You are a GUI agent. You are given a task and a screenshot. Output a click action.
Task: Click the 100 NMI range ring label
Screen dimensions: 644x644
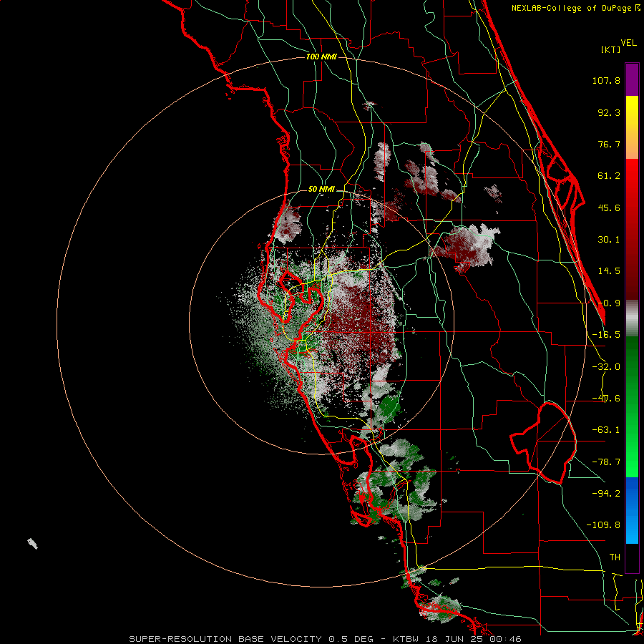pos(321,57)
